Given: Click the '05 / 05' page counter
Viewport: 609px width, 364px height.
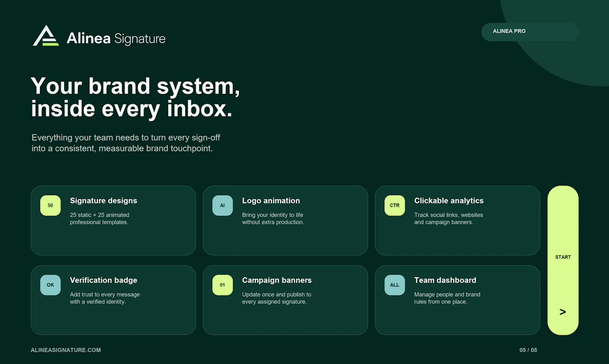Looking at the screenshot, I should [x=528, y=350].
